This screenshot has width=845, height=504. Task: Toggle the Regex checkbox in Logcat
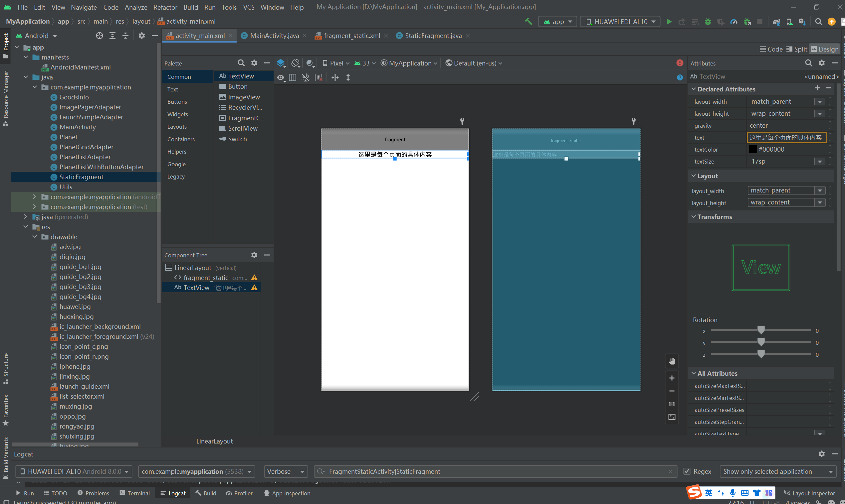point(687,471)
